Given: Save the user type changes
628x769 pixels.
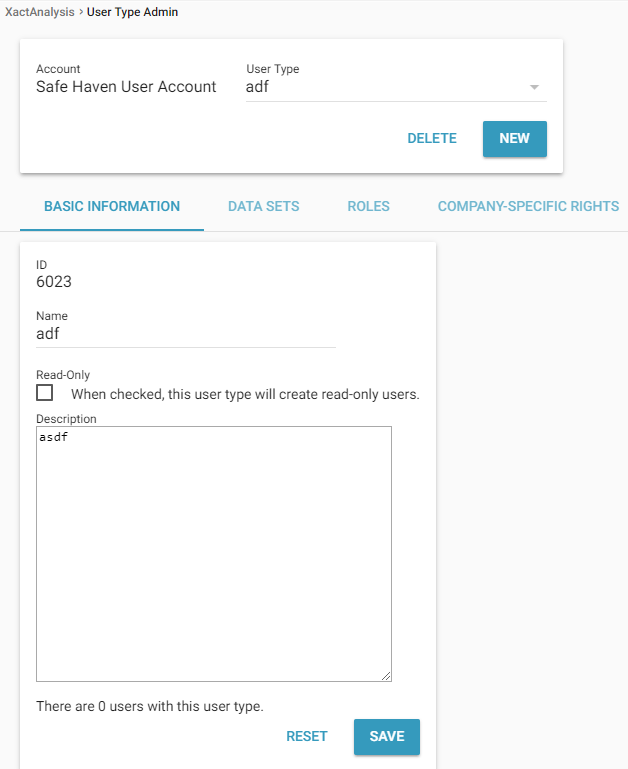Looking at the screenshot, I should pyautogui.click(x=386, y=737).
